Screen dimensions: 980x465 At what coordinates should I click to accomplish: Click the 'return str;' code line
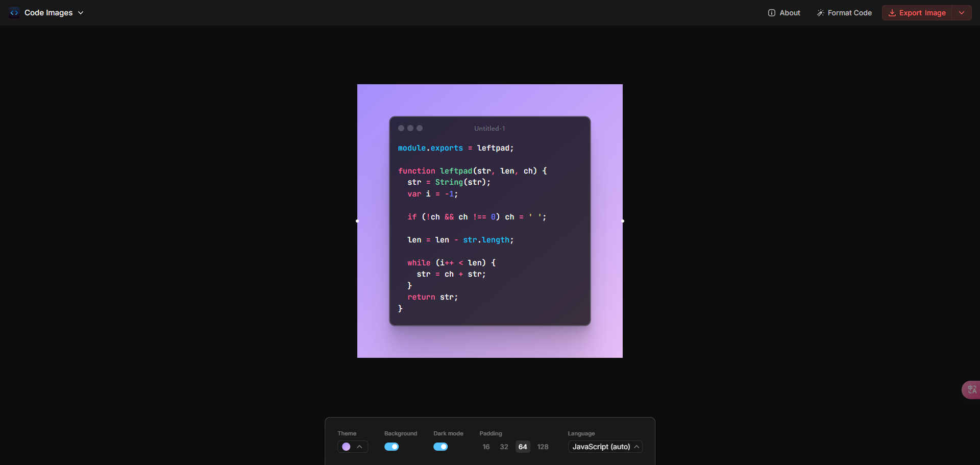pyautogui.click(x=433, y=297)
